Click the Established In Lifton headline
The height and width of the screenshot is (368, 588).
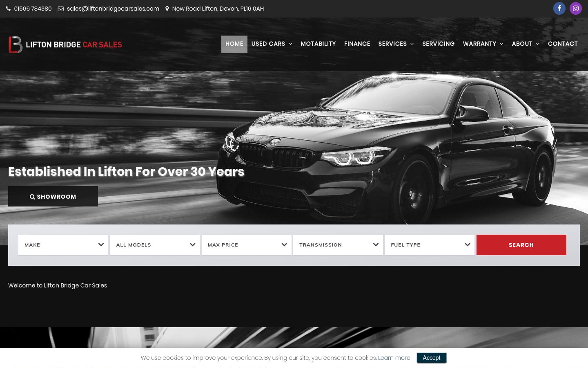point(126,172)
